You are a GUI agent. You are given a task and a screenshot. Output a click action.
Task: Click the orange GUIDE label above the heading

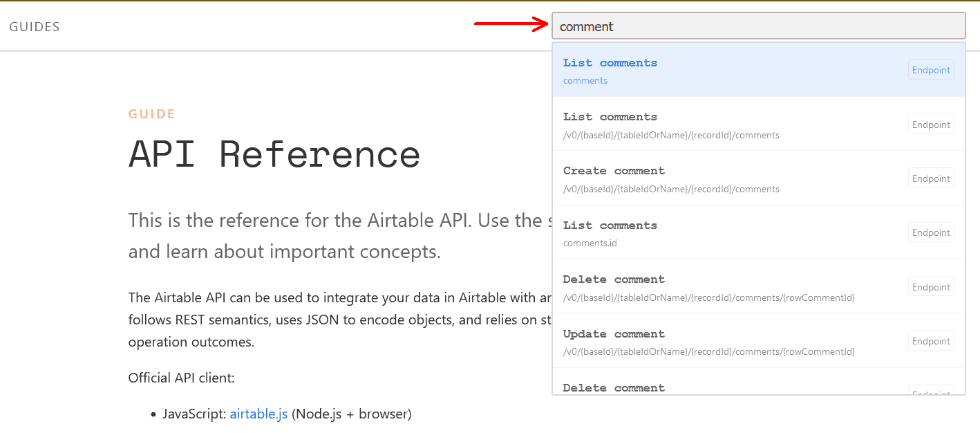point(151,113)
